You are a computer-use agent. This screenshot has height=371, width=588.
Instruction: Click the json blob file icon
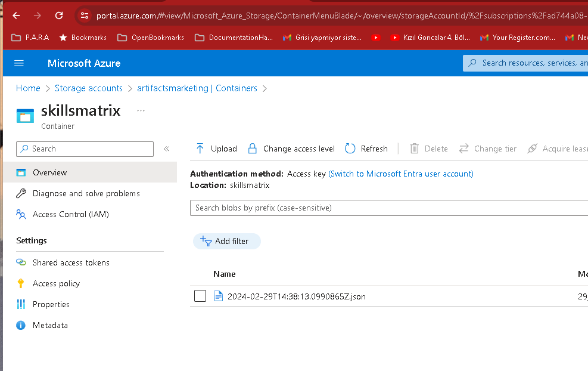pos(218,296)
